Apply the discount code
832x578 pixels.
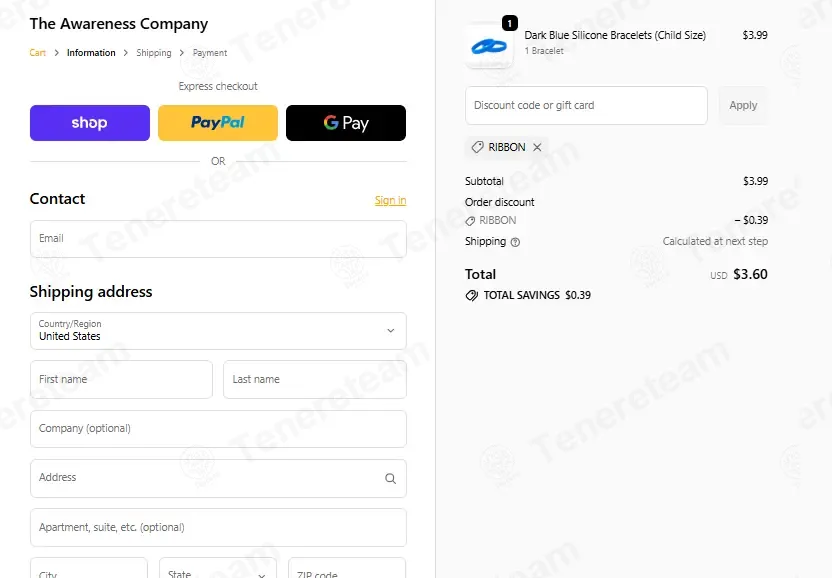coord(743,105)
